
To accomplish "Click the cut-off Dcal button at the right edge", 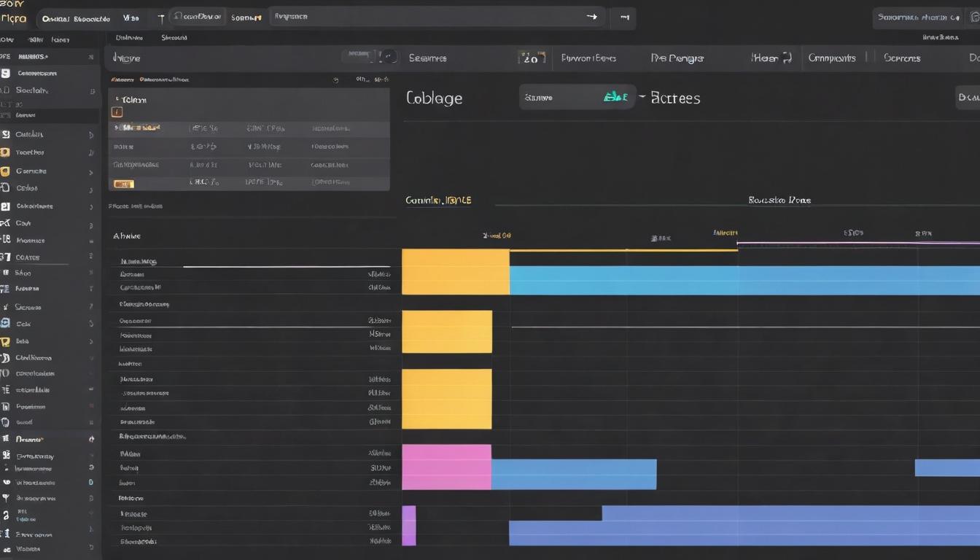I will (x=968, y=97).
